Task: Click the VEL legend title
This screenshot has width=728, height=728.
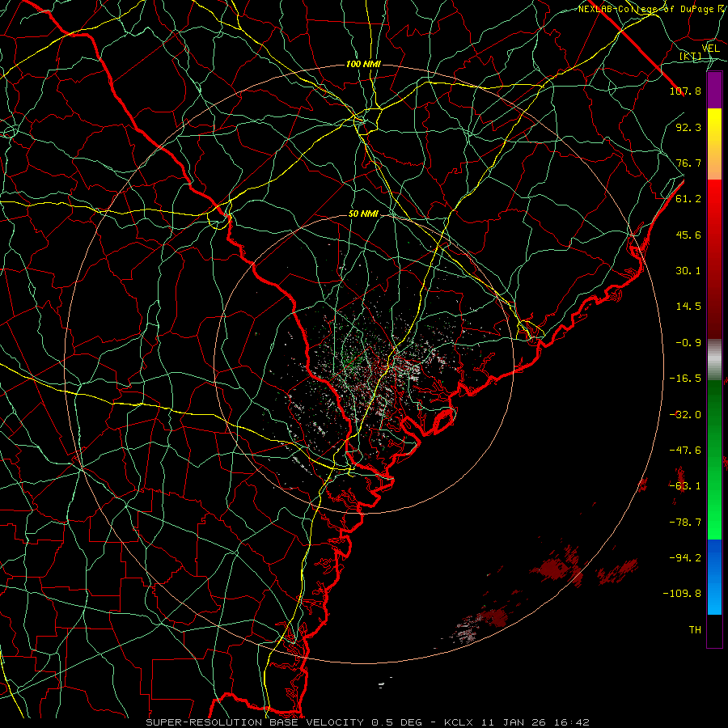Action: pyautogui.click(x=710, y=49)
